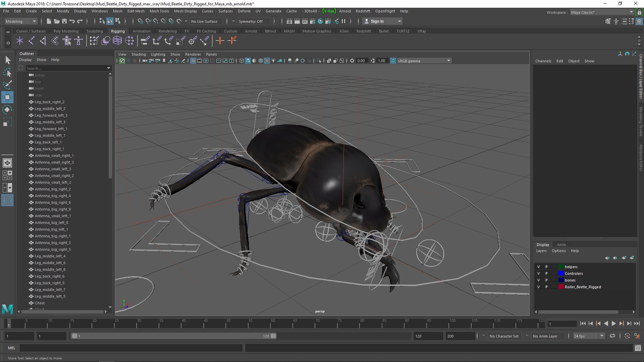Toggle visibility V for helpers layer

coord(538,266)
